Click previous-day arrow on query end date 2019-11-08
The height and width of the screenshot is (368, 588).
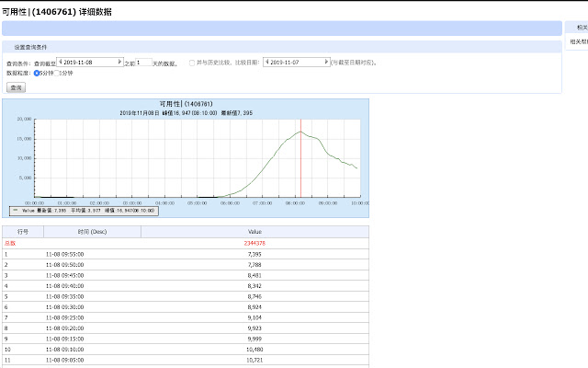pyautogui.click(x=60, y=62)
